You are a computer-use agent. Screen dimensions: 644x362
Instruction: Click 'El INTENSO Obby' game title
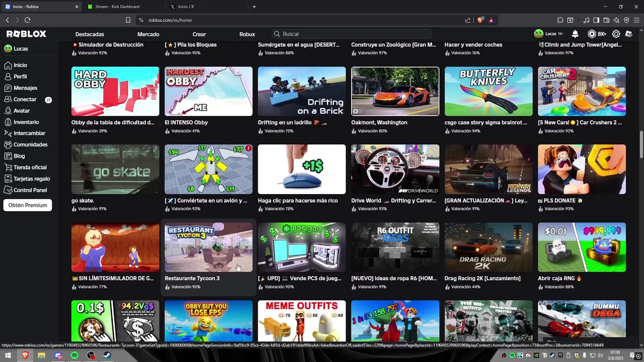[186, 123]
